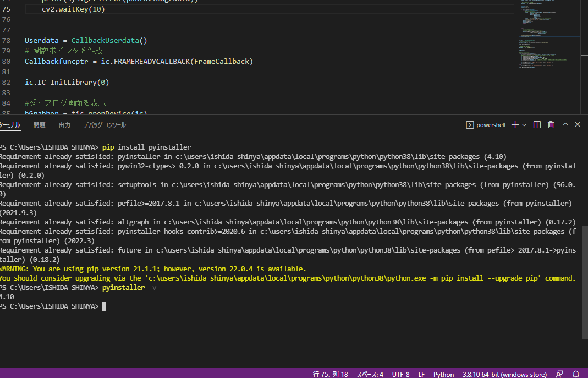Viewport: 588px width, 378px height.
Task: Click the # 関数ポインタを作成 comment
Action: click(63, 51)
